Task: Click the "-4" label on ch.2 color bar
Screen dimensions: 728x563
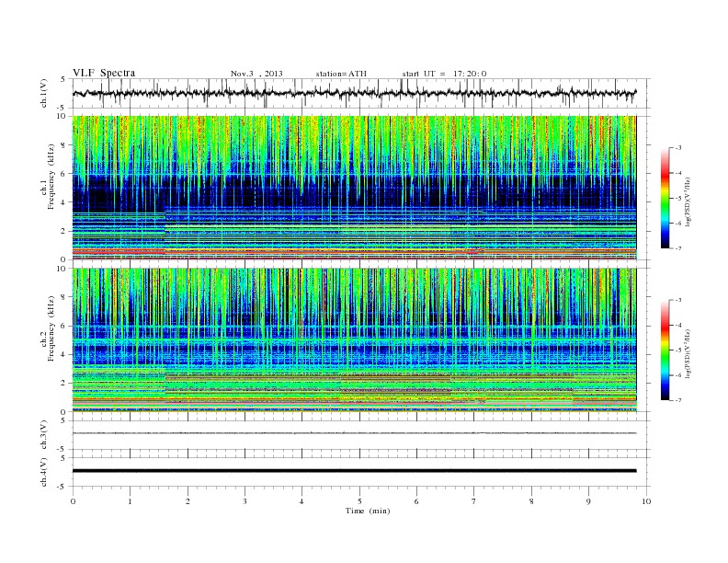Action: pos(677,325)
